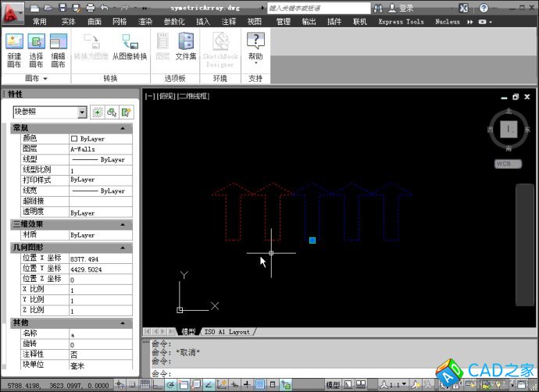Image resolution: width=539 pixels, height=392 pixels.
Task: Toggle Ortho Mode in status bar
Action: pos(158,385)
